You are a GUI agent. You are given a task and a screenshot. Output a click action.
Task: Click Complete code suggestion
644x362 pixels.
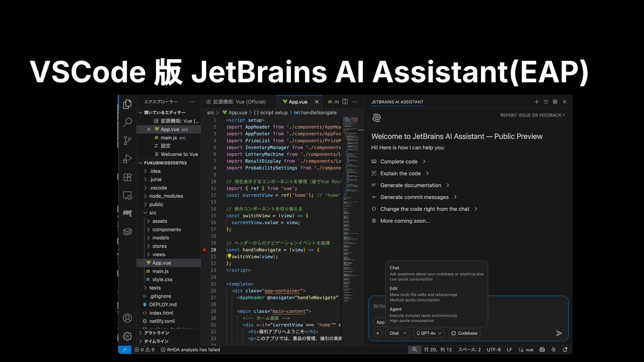398,162
